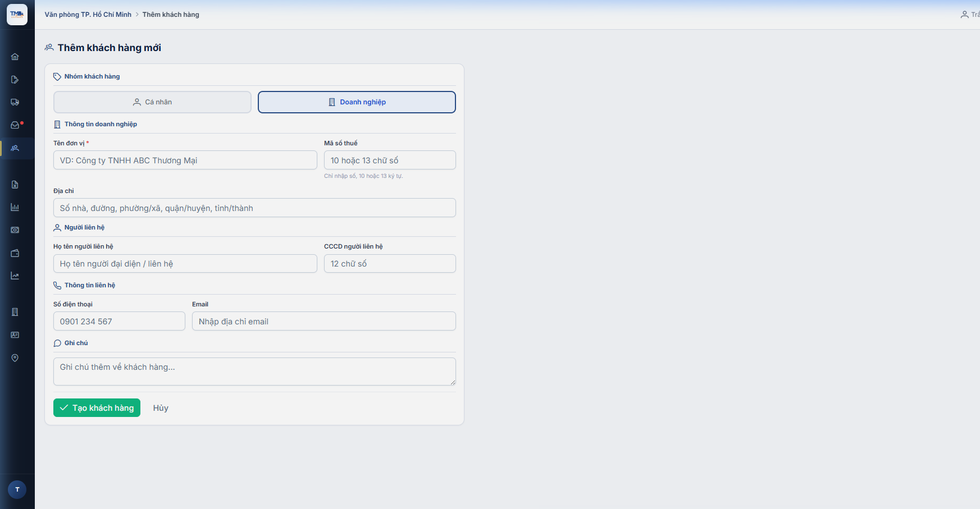Open the bar chart icon in sidebar
980x509 pixels.
(15, 207)
